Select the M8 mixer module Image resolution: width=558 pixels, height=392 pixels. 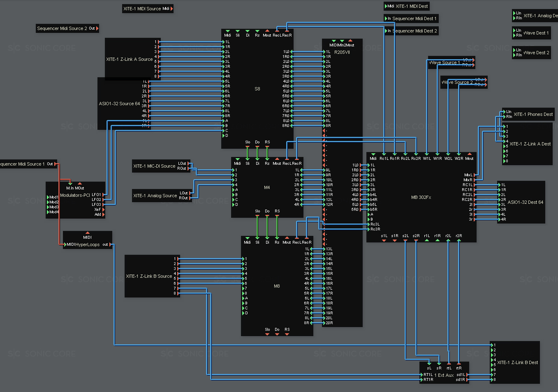(x=277, y=286)
